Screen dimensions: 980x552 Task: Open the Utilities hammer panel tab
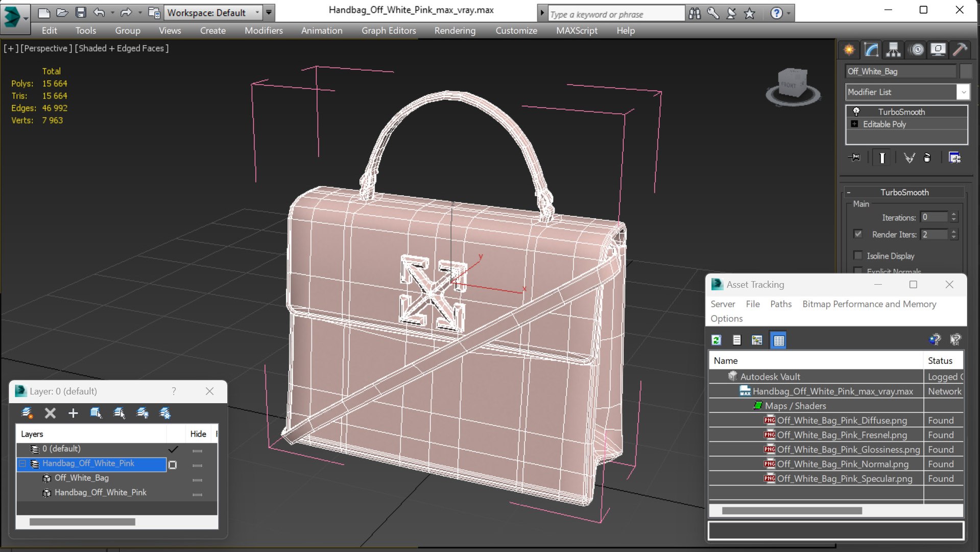pyautogui.click(x=960, y=50)
